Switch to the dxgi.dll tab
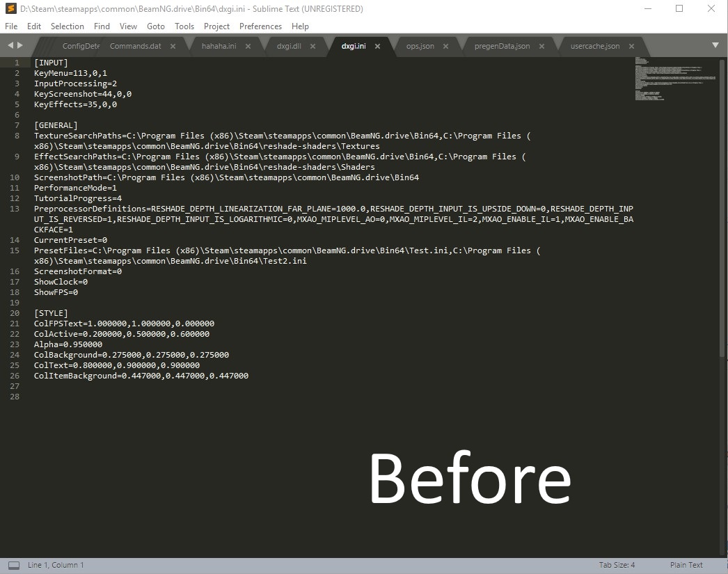This screenshot has height=574, width=728. [x=289, y=46]
